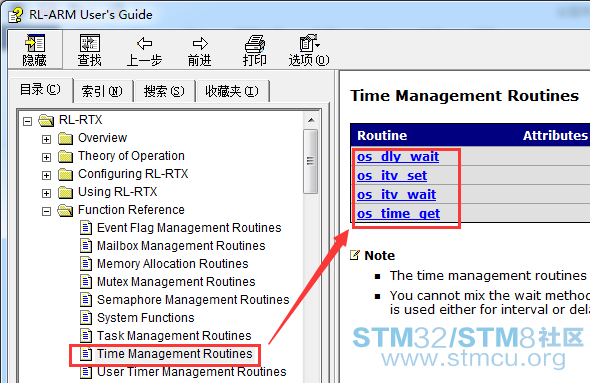Print the topic using 打印 icon

[255, 44]
